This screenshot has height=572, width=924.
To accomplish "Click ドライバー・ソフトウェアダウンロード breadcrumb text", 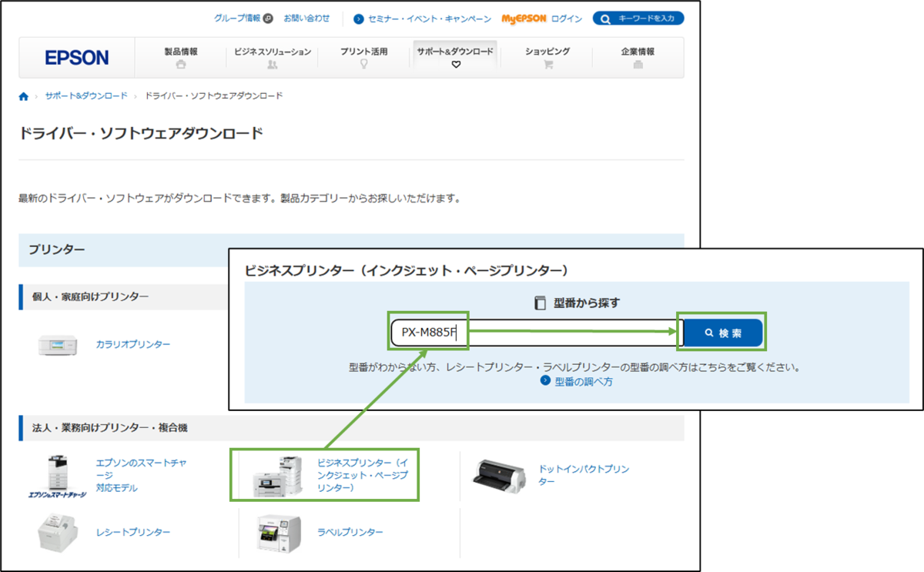I will (214, 96).
